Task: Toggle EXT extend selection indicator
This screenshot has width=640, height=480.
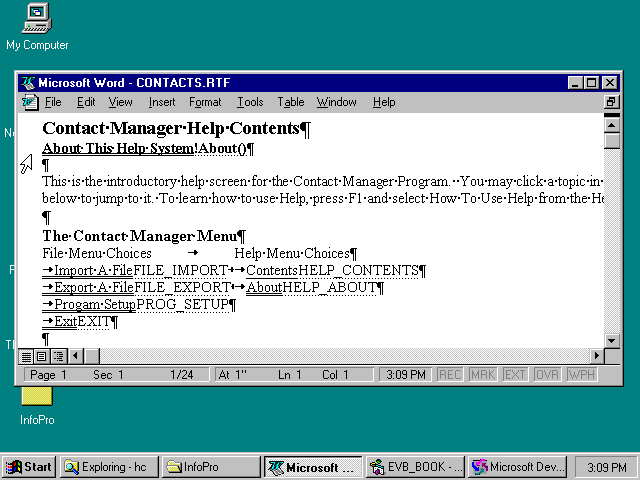Action: [515, 375]
